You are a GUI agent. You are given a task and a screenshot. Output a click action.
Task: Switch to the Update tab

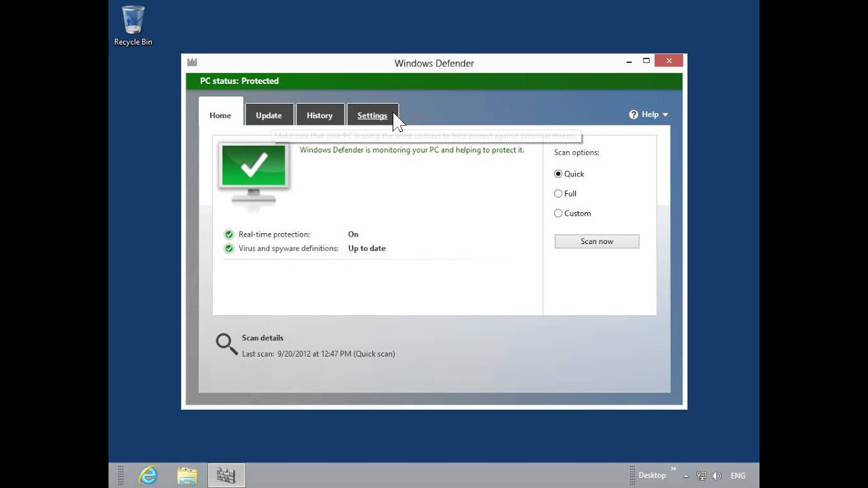[x=269, y=115]
